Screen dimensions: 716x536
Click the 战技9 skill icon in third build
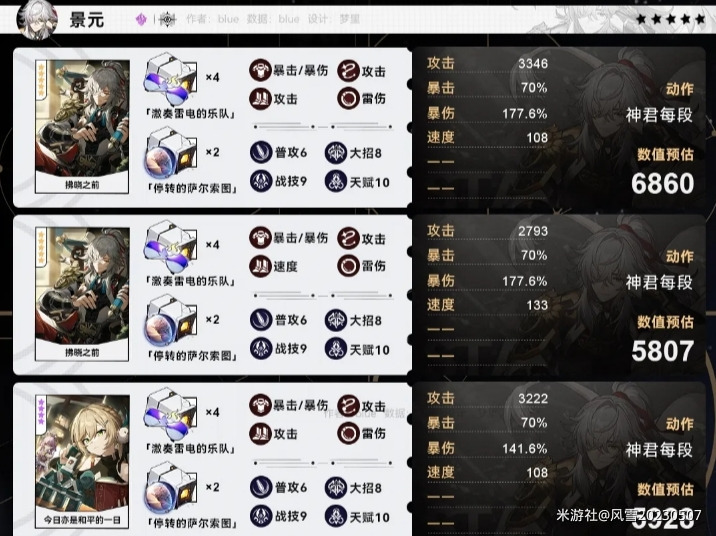coord(261,516)
